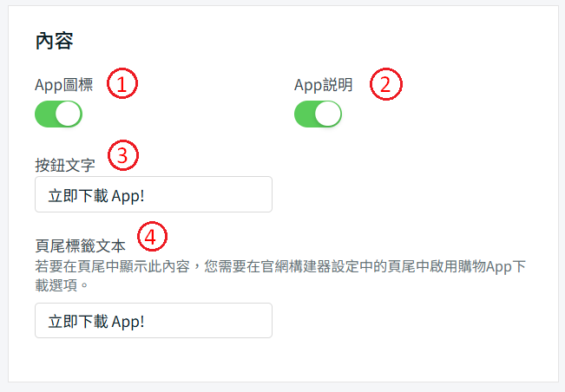Click the red circled number 1 marker
Viewport: 565px width, 392px height.
(x=122, y=85)
